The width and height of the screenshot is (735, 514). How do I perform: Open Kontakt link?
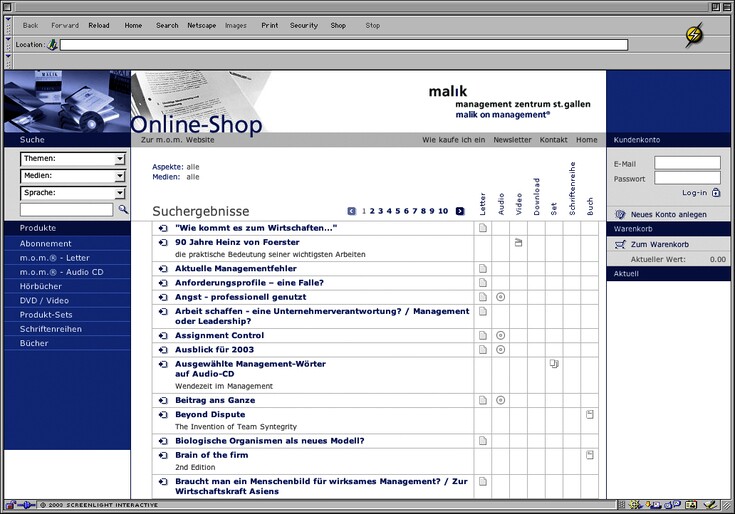[x=554, y=140]
